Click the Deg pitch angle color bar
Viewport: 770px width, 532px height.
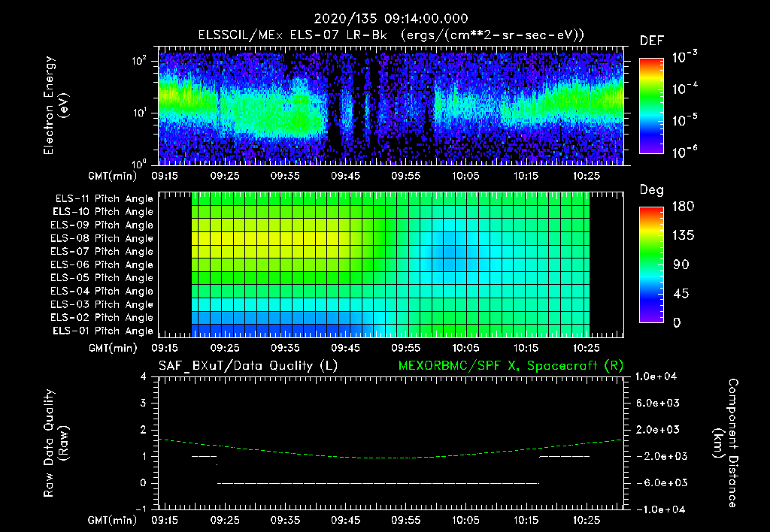pos(651,264)
